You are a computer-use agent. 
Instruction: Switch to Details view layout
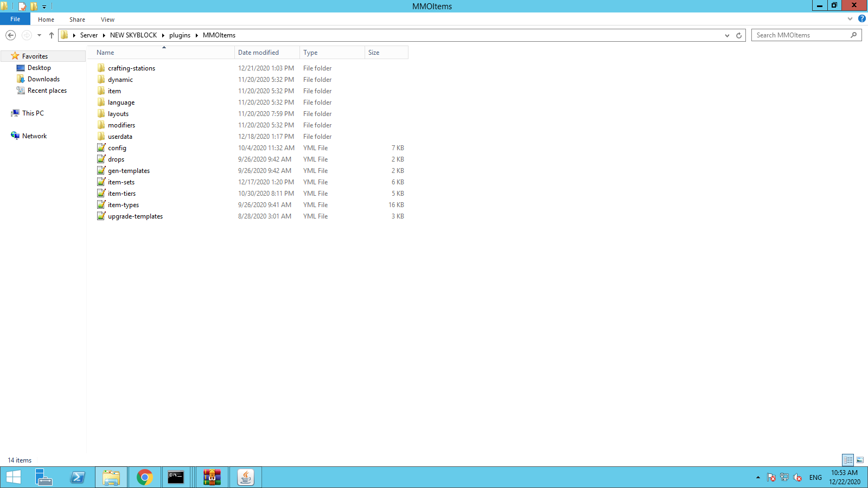click(848, 460)
